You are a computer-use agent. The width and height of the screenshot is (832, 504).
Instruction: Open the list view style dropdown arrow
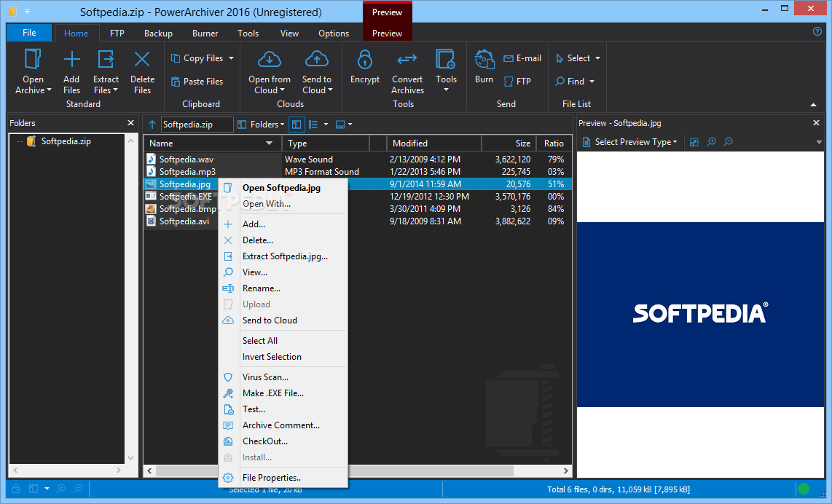click(326, 124)
